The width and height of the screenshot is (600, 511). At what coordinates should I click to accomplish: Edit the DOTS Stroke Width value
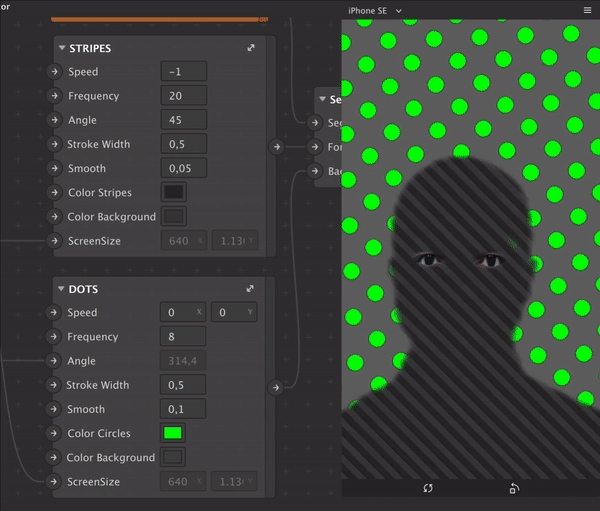click(183, 385)
